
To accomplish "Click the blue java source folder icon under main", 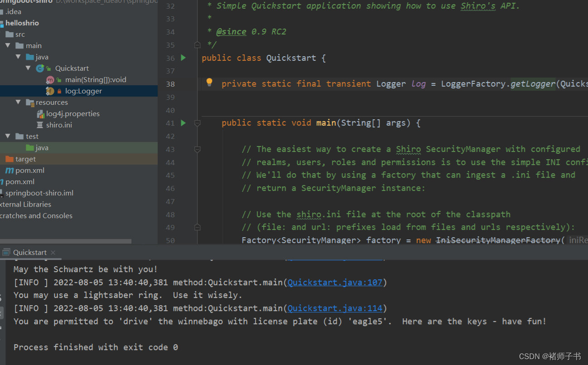I will tap(30, 57).
